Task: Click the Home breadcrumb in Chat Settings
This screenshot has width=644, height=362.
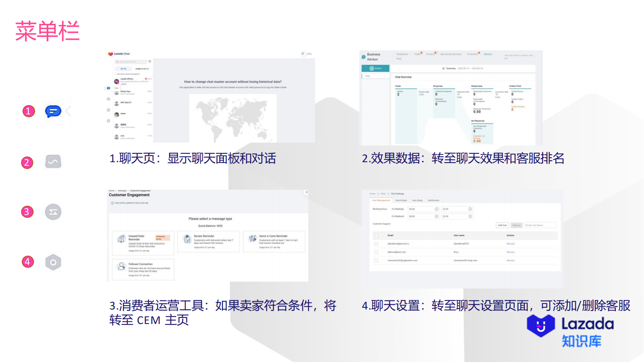Action: pyautogui.click(x=372, y=194)
